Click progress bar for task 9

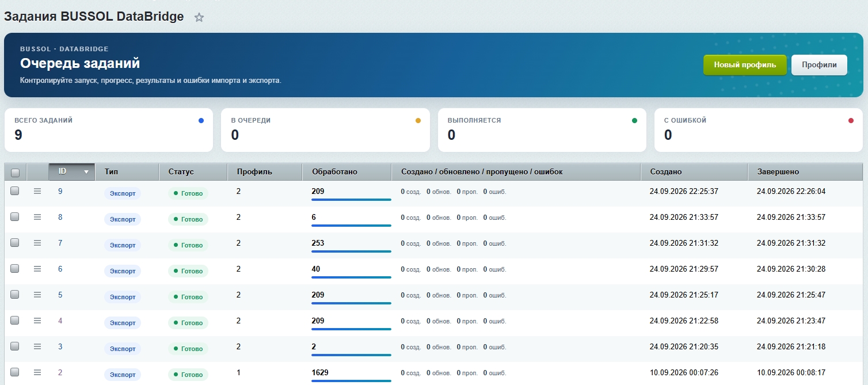[351, 200]
